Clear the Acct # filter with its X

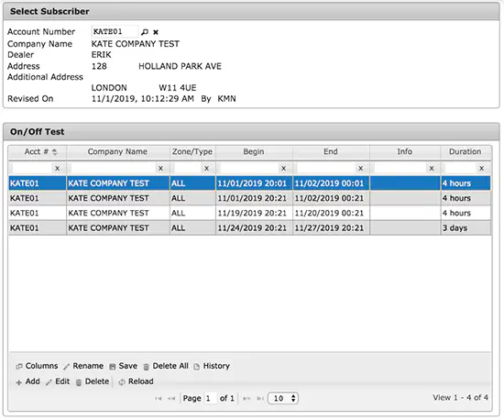click(57, 168)
